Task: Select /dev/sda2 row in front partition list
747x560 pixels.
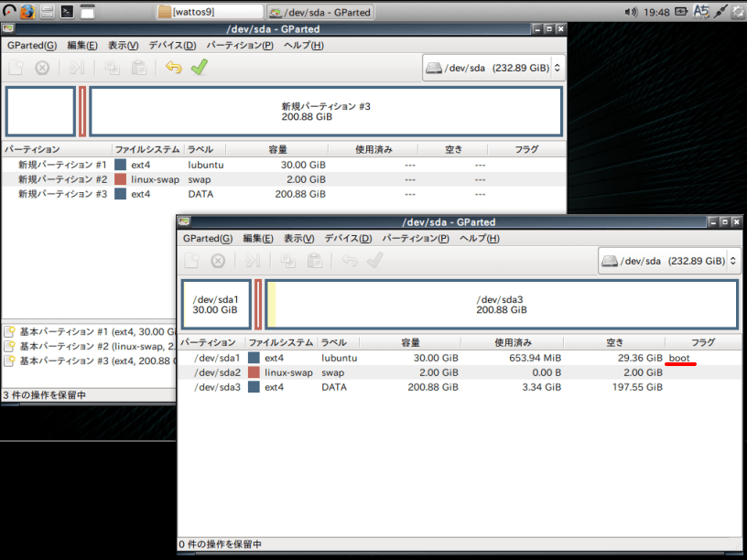Action: (460, 372)
